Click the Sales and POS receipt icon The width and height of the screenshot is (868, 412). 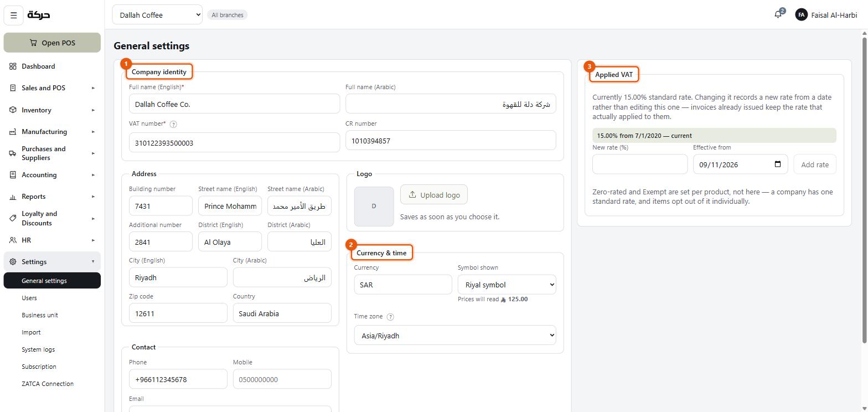[x=13, y=88]
